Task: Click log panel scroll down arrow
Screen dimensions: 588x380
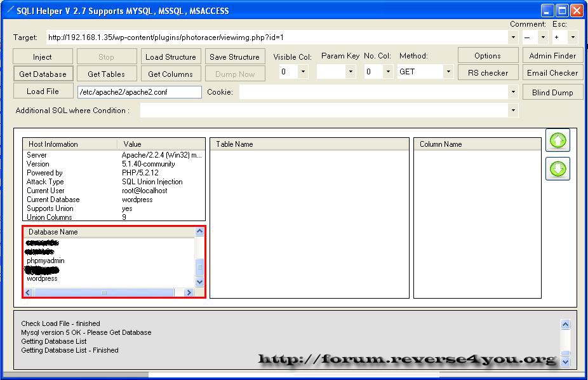Action: (x=566, y=362)
